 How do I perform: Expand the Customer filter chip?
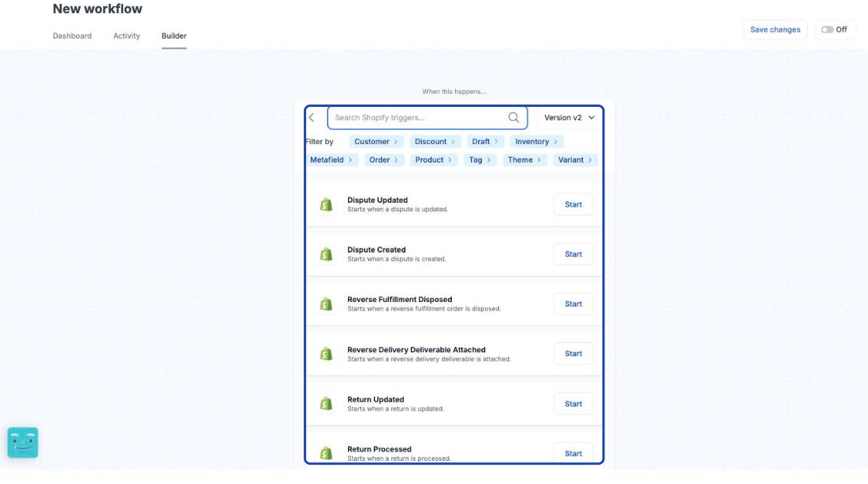[376, 142]
